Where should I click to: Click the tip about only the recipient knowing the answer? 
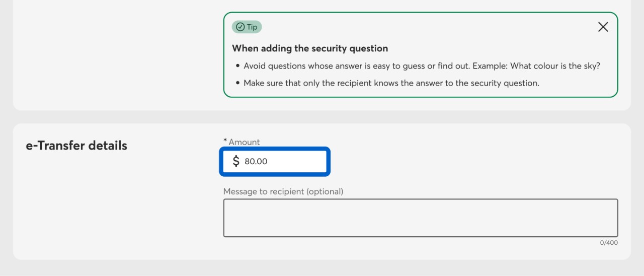391,83
